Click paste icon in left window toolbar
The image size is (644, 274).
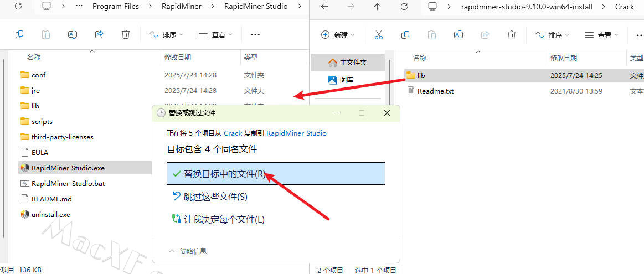(45, 34)
